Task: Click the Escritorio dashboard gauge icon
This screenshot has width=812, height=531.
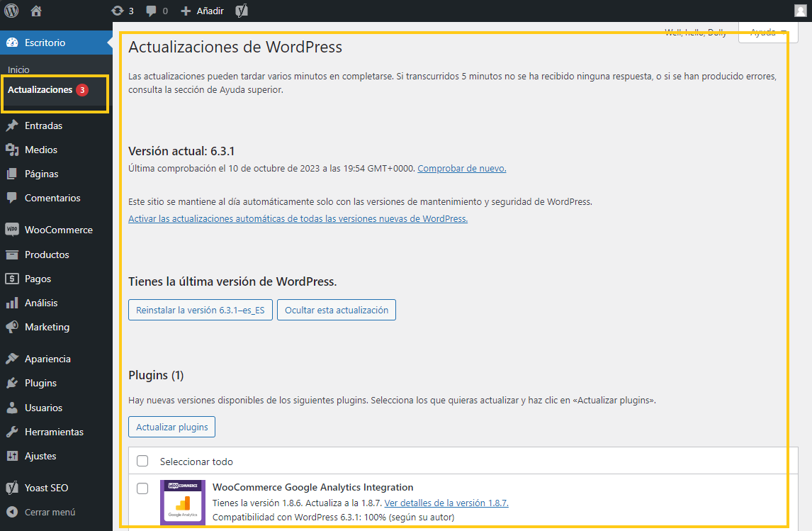Action: [12, 43]
